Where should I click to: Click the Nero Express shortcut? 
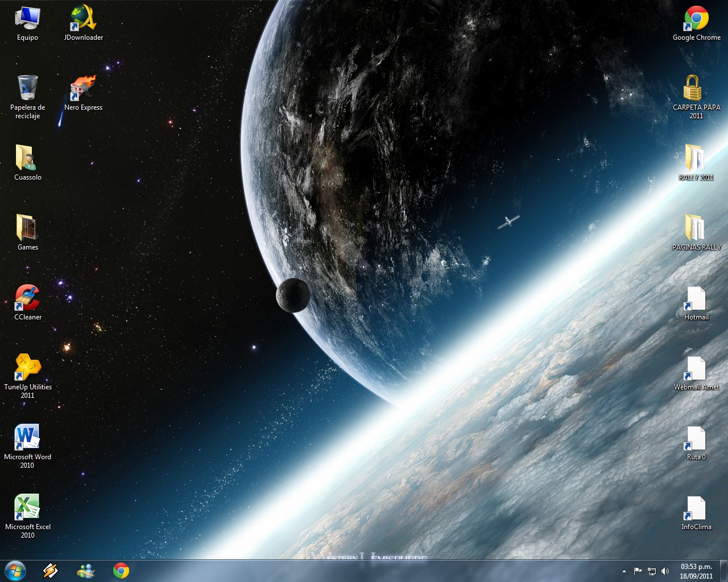tap(84, 89)
